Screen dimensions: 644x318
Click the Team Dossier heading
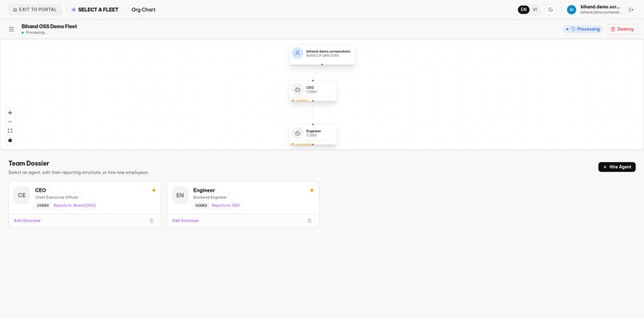(29, 163)
